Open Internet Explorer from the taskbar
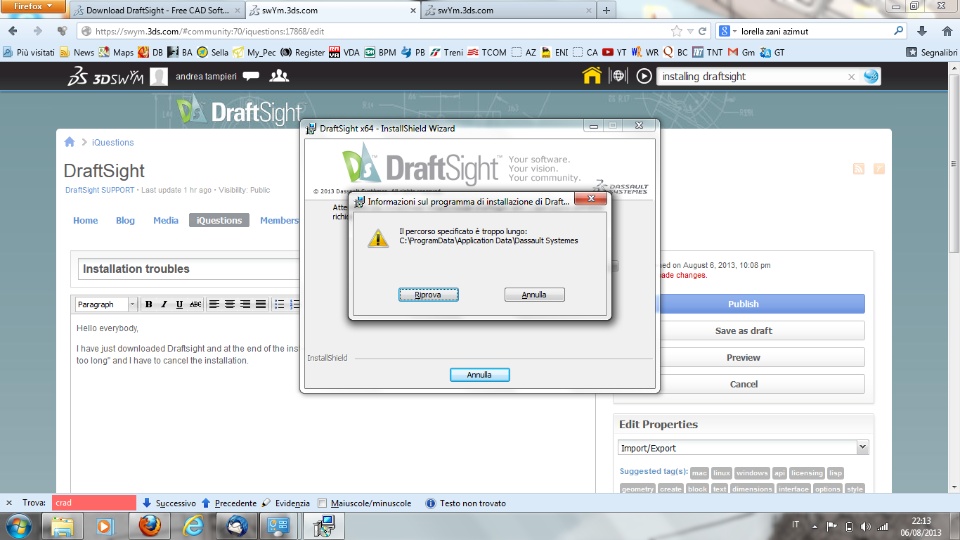Viewport: 960px width, 540px height. [193, 526]
